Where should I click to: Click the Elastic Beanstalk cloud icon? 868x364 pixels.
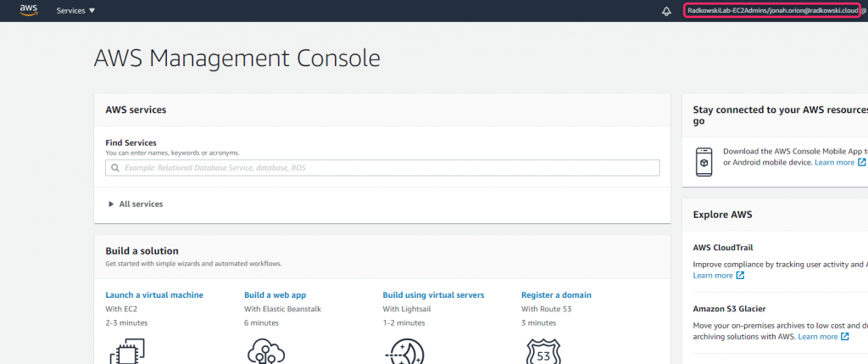pyautogui.click(x=266, y=351)
